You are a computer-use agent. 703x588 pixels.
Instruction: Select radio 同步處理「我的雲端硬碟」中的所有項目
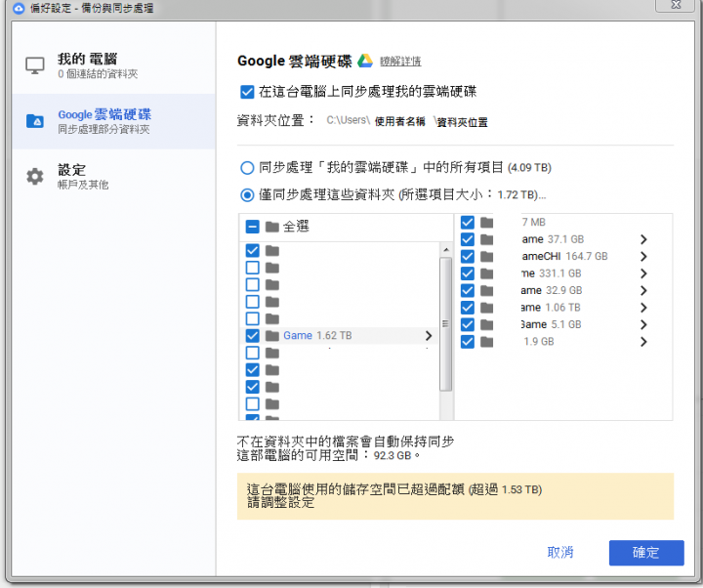(247, 168)
